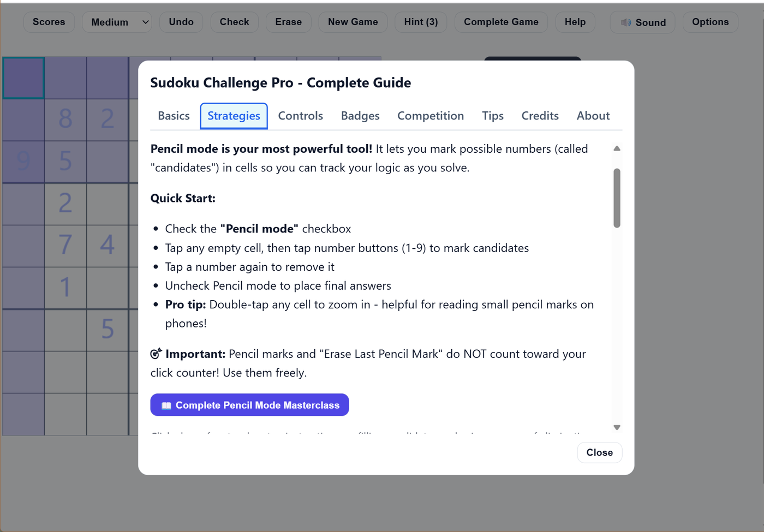Switch to the Basics tab
764x532 pixels.
tap(174, 116)
